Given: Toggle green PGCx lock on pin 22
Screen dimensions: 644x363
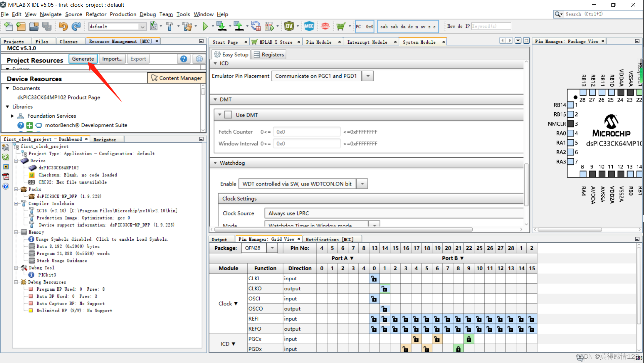Looking at the screenshot, I should [x=469, y=339].
